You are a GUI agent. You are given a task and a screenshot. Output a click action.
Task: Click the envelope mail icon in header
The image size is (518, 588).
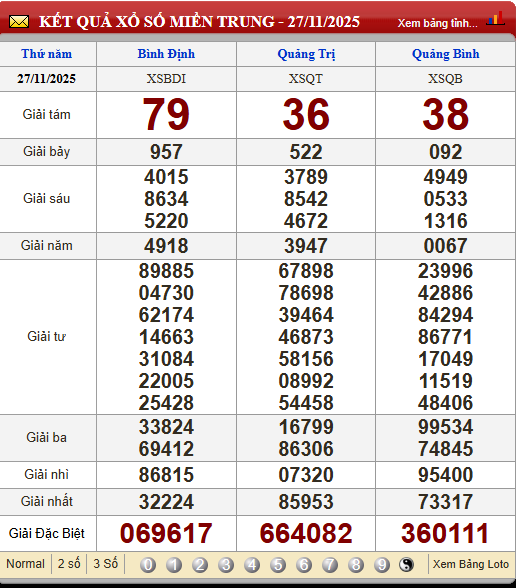click(x=19, y=22)
